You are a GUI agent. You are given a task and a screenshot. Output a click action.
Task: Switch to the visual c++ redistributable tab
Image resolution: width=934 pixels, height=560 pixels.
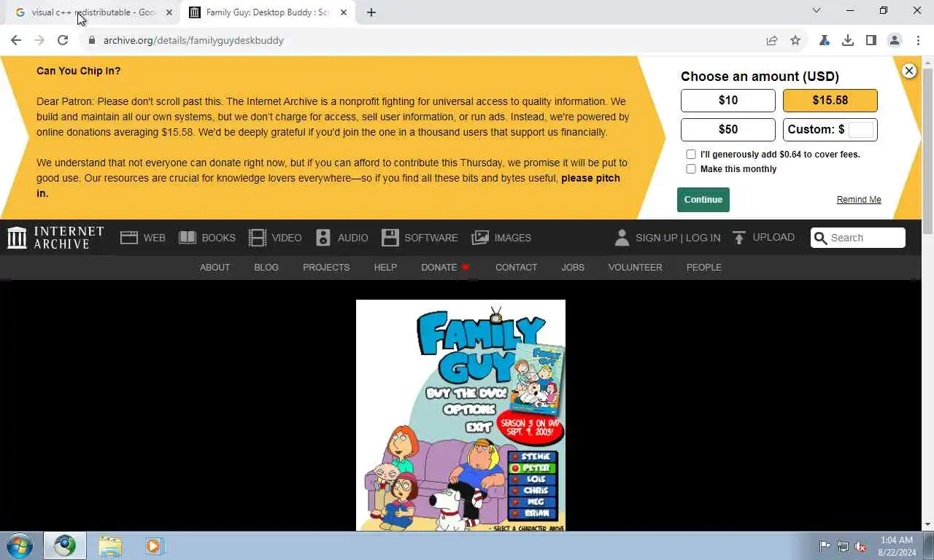click(95, 12)
